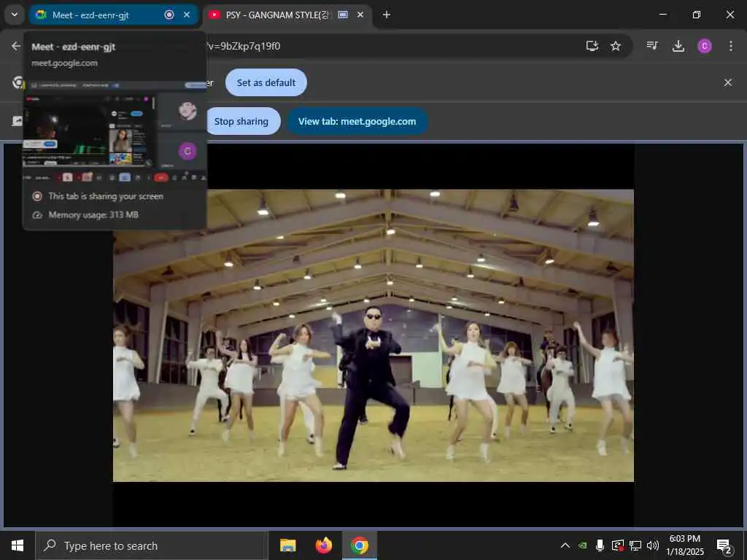Click the NVIDIA tray icon
The image size is (747, 560).
583,545
